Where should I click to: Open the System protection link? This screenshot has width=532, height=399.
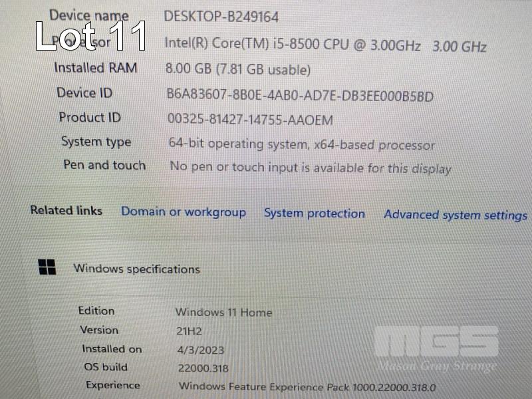pyautogui.click(x=315, y=213)
